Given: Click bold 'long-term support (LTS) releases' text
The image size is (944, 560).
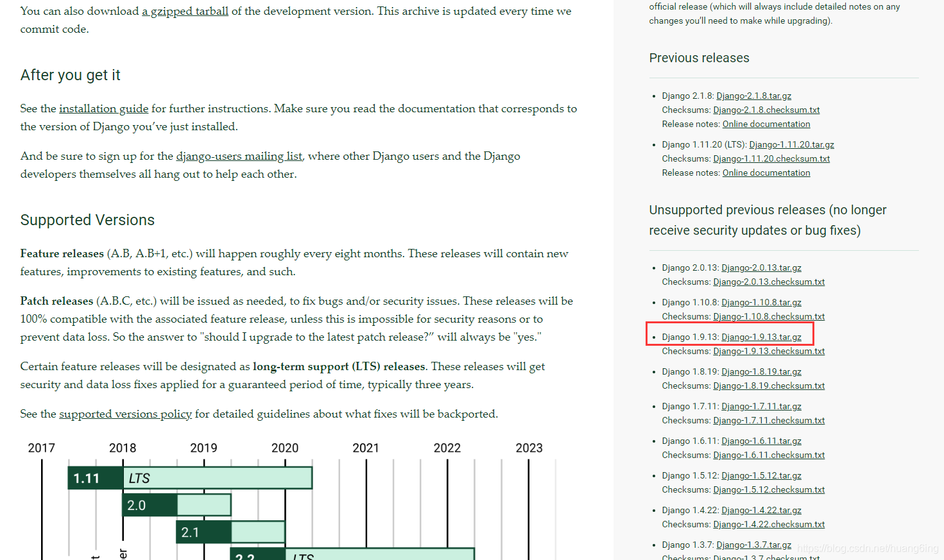Looking at the screenshot, I should pos(339,367).
